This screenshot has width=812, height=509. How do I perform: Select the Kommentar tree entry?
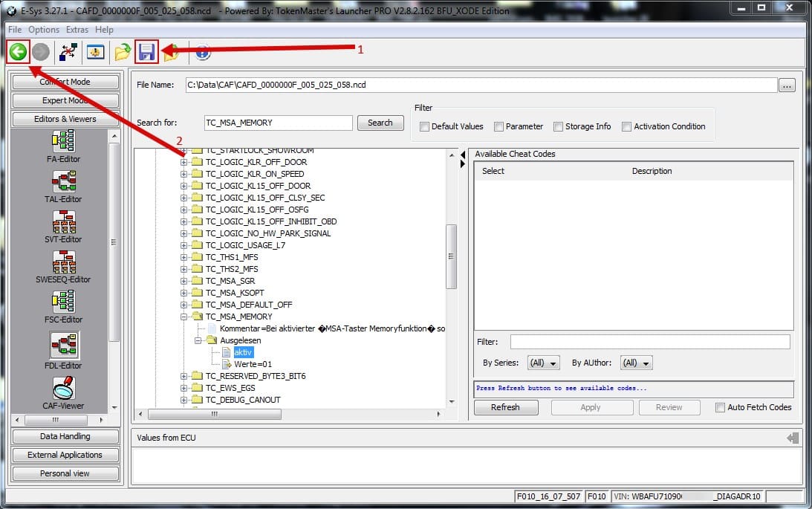pos(332,328)
